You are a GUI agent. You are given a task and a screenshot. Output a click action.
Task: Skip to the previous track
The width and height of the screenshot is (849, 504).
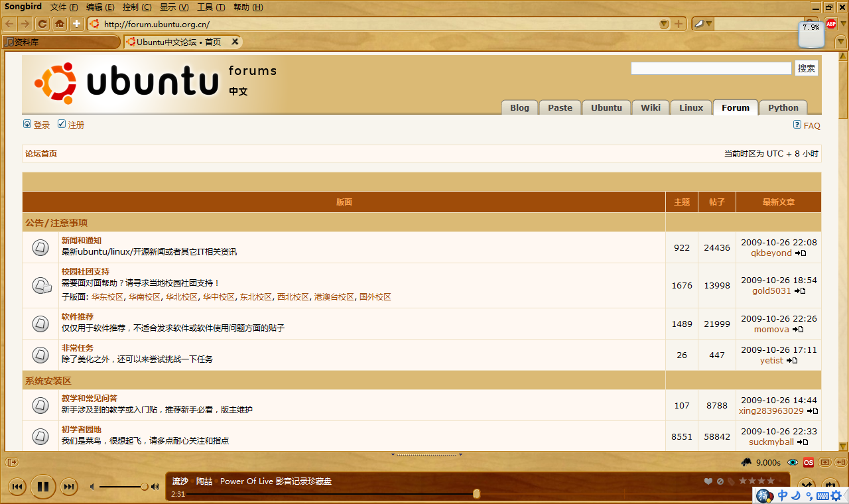[18, 487]
